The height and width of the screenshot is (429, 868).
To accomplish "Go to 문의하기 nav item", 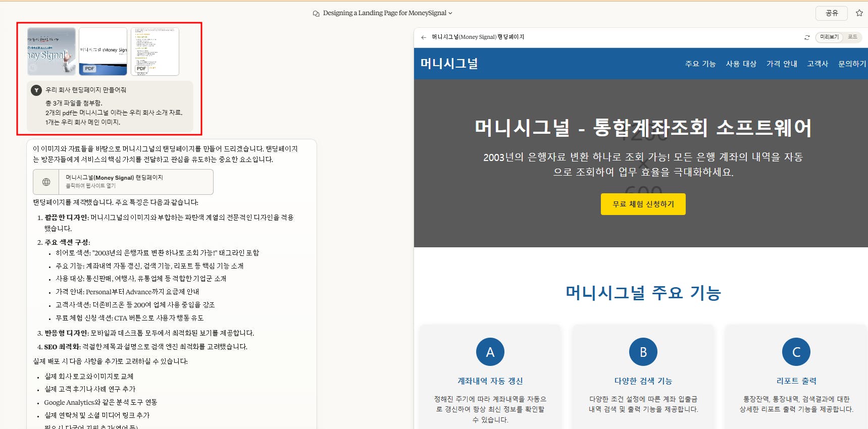I will [852, 64].
